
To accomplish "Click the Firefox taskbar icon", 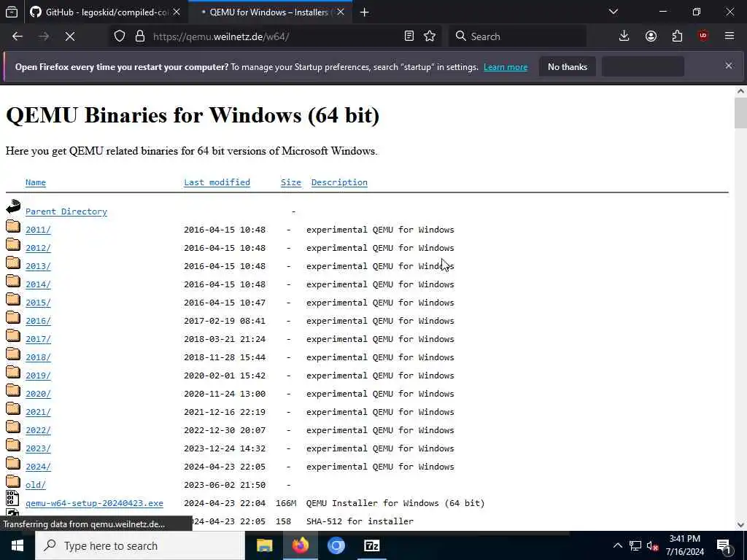I will pos(301,545).
